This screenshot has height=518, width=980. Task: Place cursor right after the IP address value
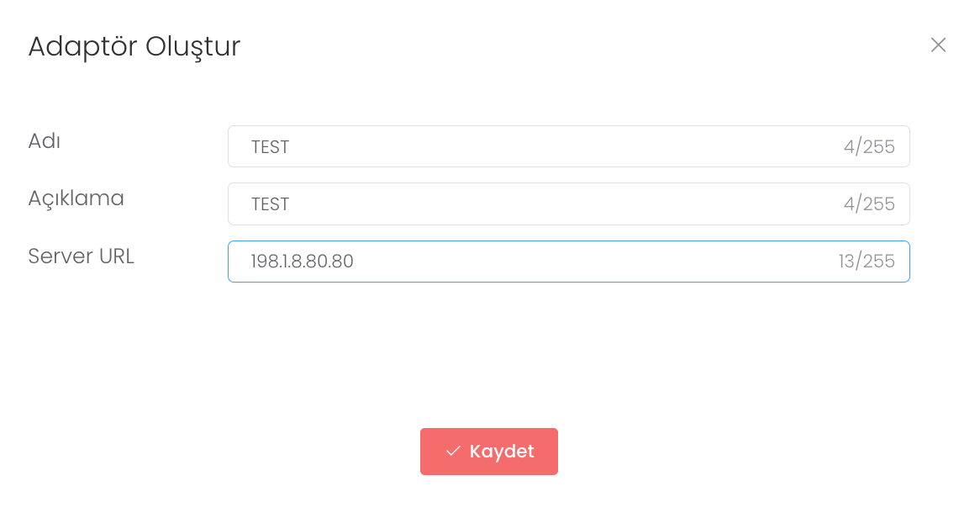355,262
